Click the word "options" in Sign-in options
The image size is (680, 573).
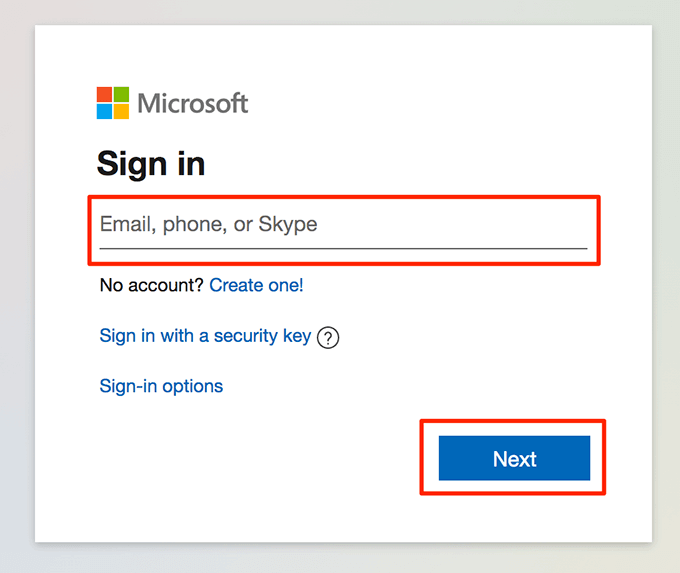coord(196,386)
